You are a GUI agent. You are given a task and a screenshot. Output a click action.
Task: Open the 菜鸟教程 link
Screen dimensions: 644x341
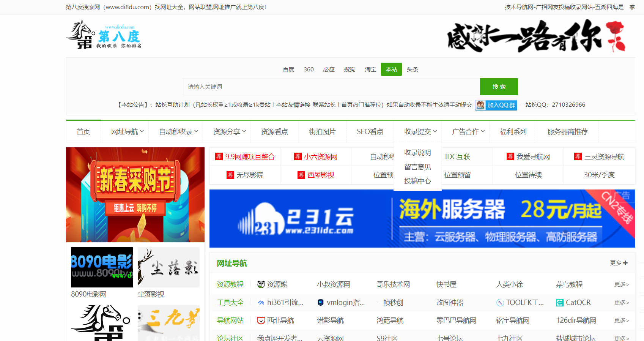569,284
